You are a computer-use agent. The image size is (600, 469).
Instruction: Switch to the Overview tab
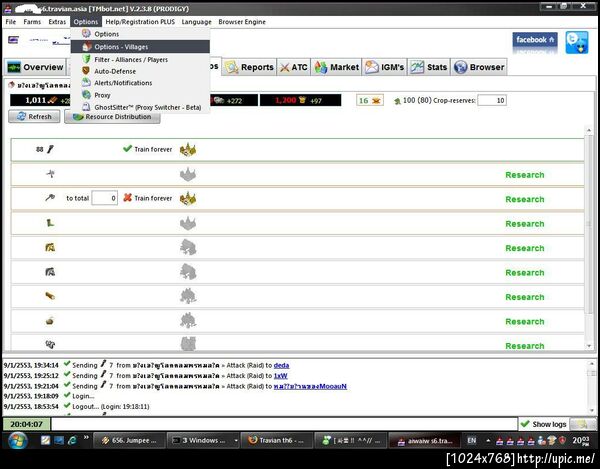point(36,67)
